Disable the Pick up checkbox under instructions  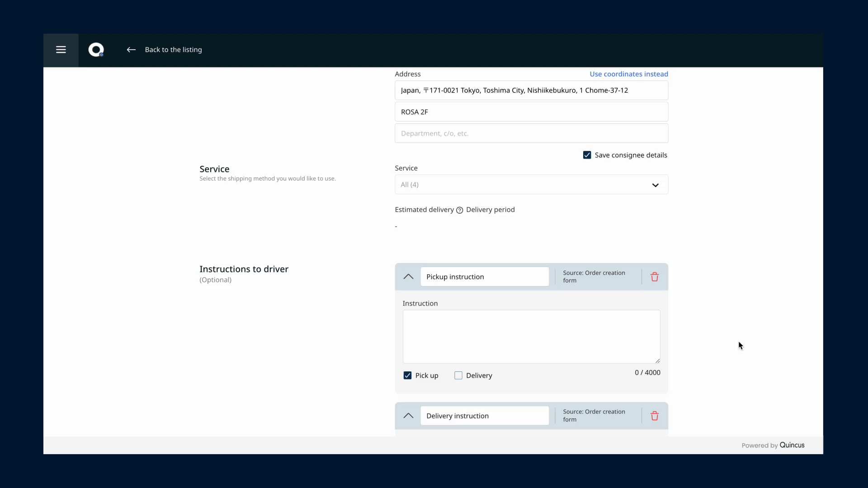point(407,375)
